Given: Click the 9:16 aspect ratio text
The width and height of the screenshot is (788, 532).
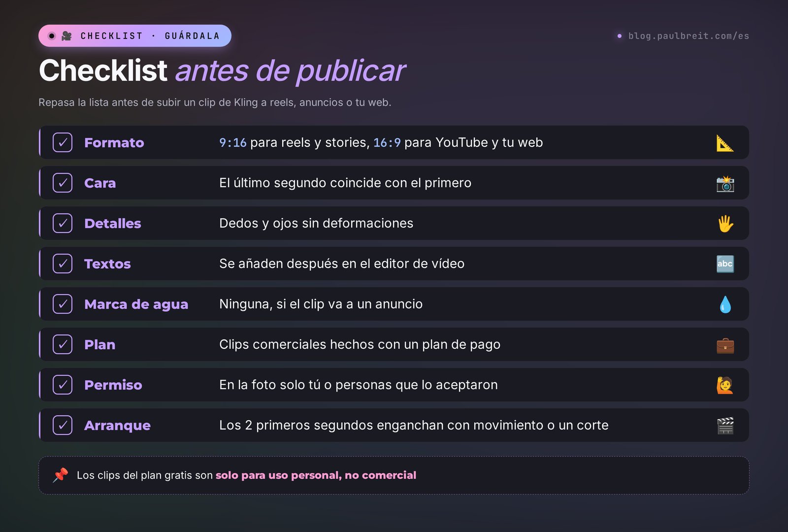Looking at the screenshot, I should click(232, 143).
